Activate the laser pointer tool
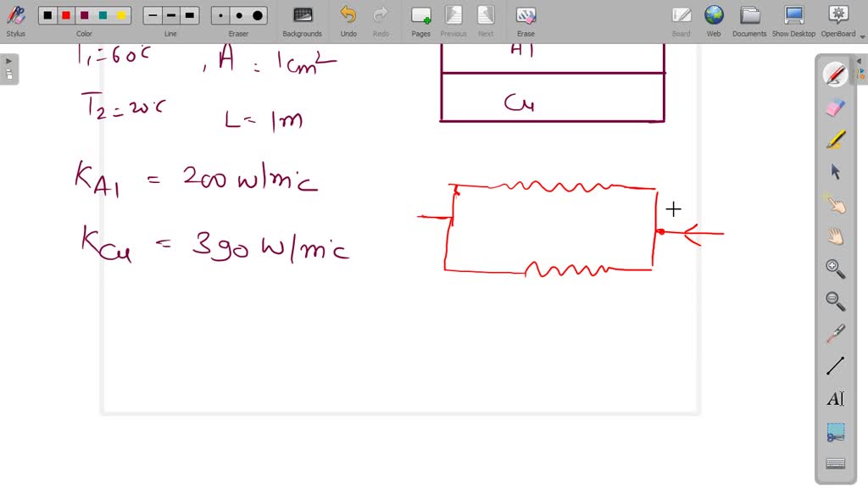Viewport: 868px width, 488px height. point(835,333)
